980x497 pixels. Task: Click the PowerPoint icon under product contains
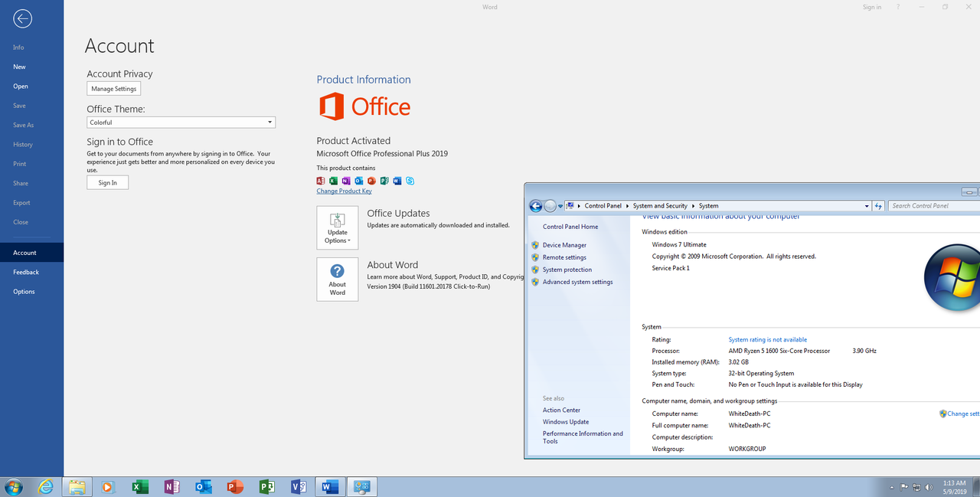(x=371, y=181)
